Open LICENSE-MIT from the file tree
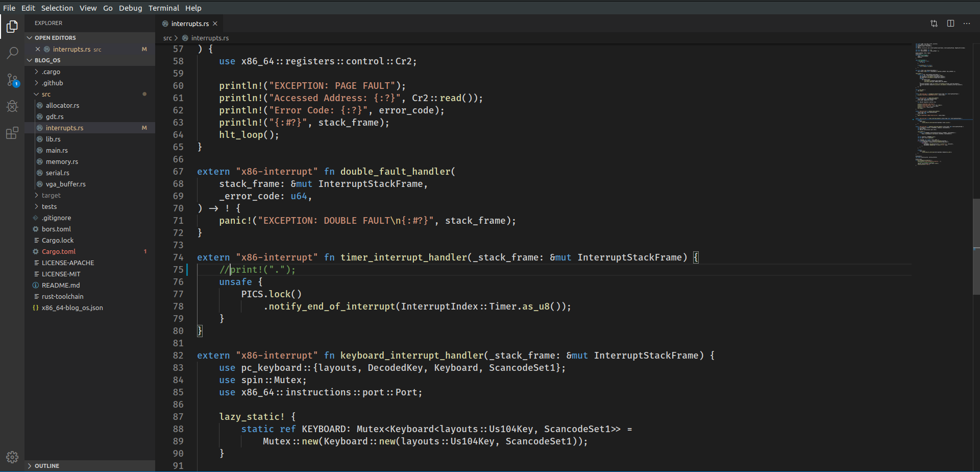This screenshot has width=980, height=472. tap(61, 274)
